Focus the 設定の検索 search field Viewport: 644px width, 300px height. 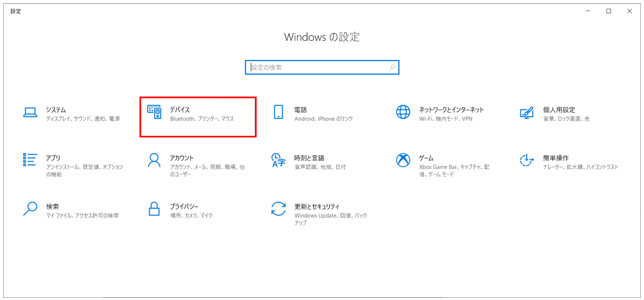pos(322,68)
